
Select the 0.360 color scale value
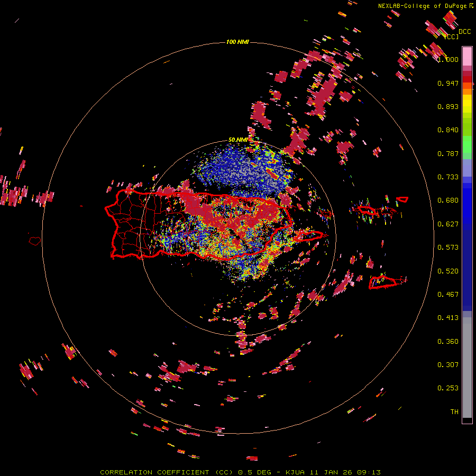tap(448, 342)
